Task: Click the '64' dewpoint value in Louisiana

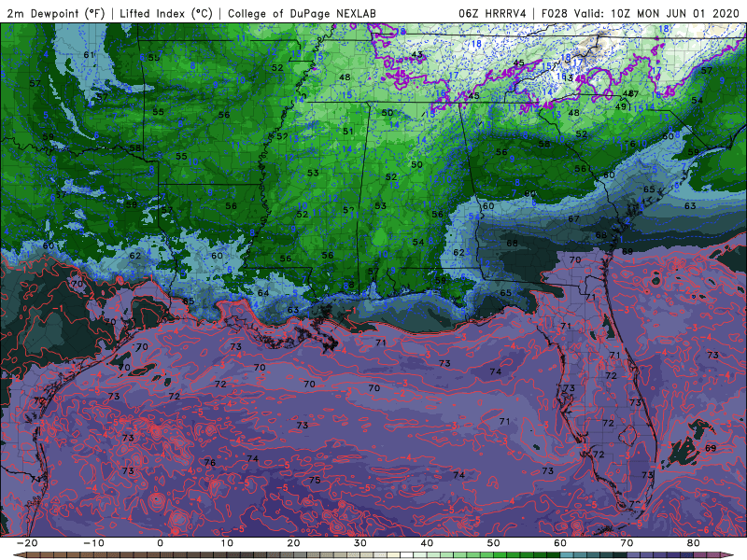Action: coord(263,292)
